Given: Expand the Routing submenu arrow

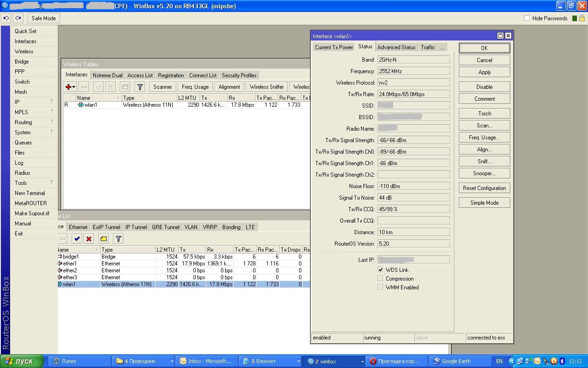Looking at the screenshot, I should click(x=52, y=122).
